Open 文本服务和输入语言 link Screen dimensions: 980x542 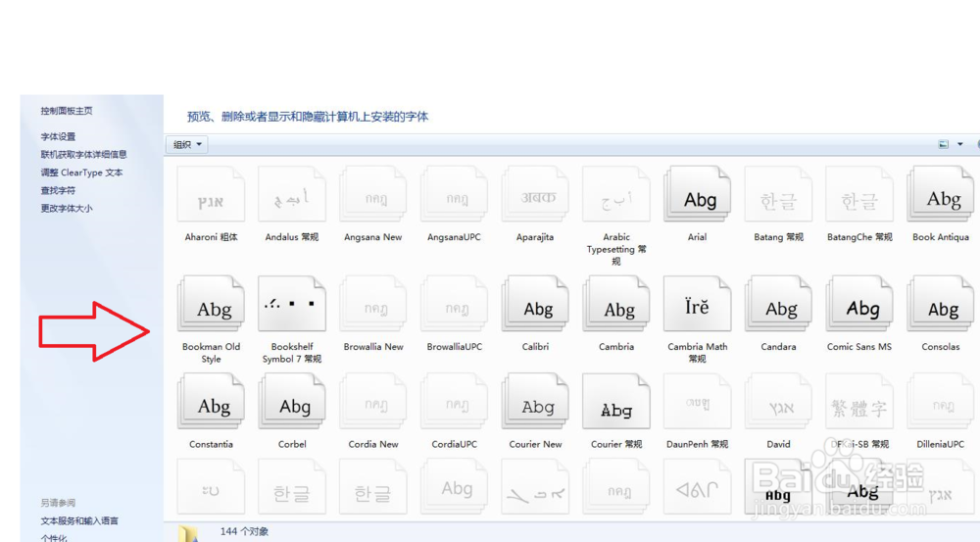coord(79,520)
